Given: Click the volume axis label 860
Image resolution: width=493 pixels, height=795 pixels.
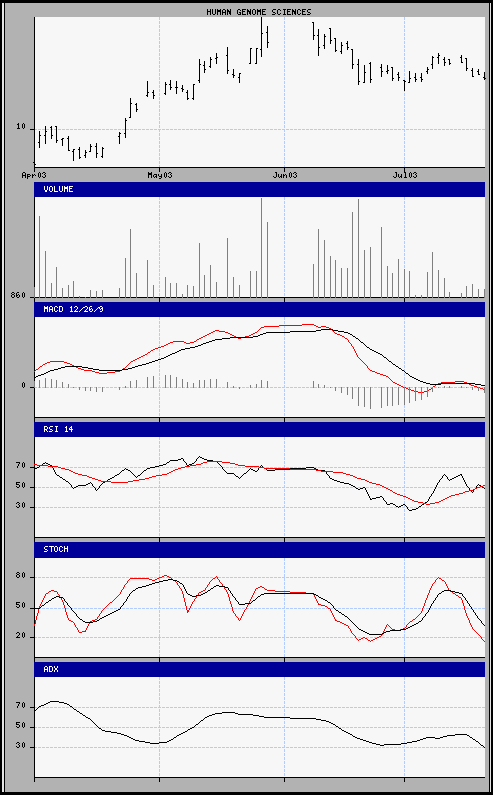Looking at the screenshot, I should pyautogui.click(x=18, y=295).
